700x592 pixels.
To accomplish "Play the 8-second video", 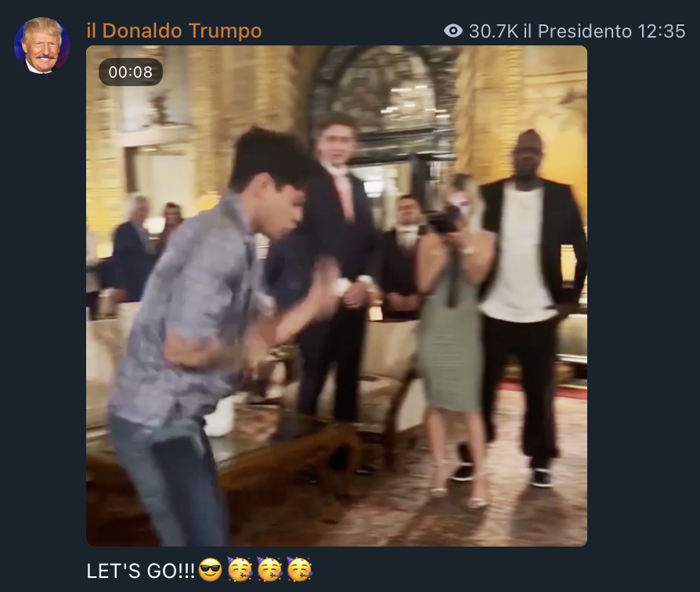I will [x=337, y=295].
